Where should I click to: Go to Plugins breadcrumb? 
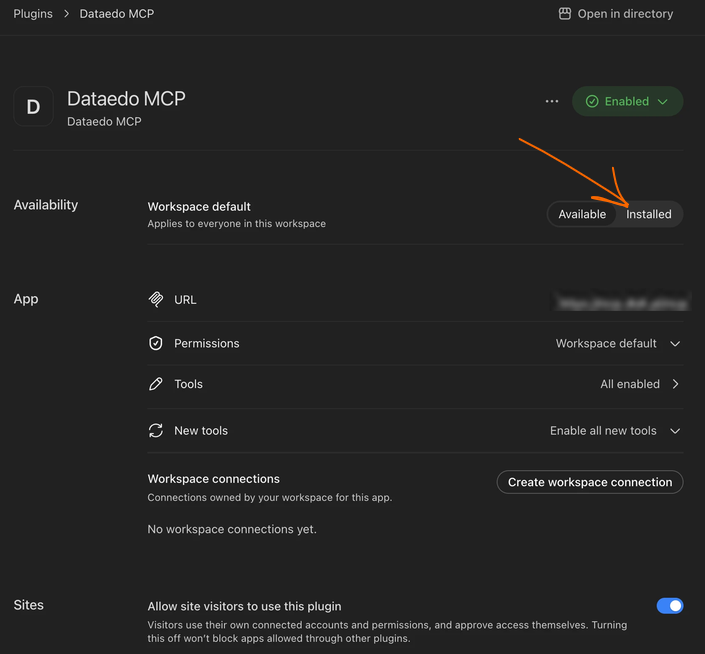point(33,14)
